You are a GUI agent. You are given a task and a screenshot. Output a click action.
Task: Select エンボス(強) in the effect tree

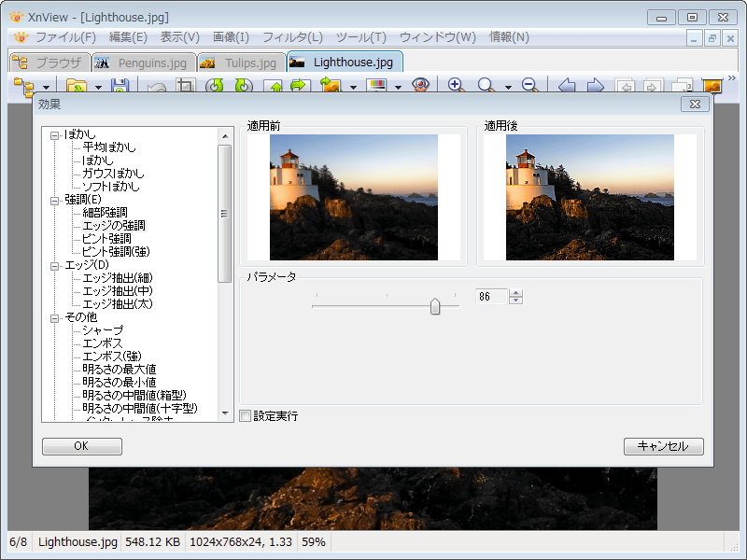112,357
